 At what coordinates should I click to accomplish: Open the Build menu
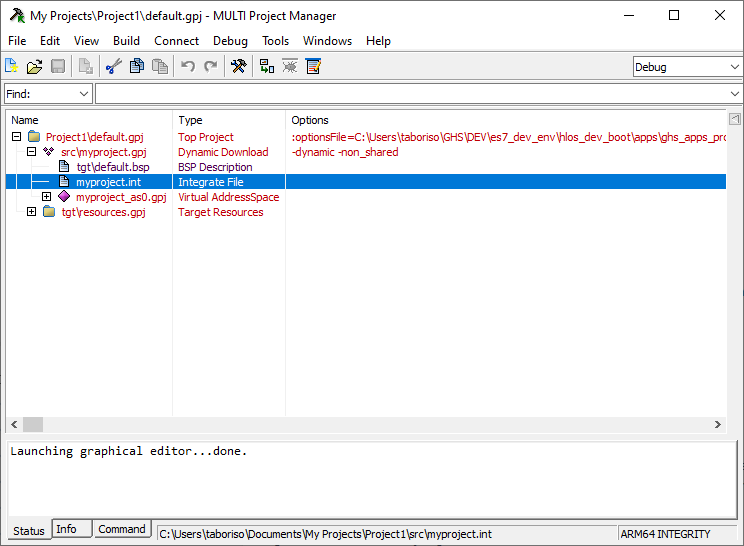pos(126,41)
